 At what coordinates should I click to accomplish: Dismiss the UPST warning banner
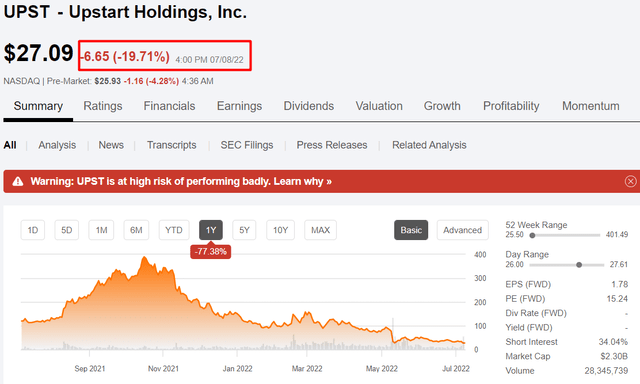(x=630, y=181)
